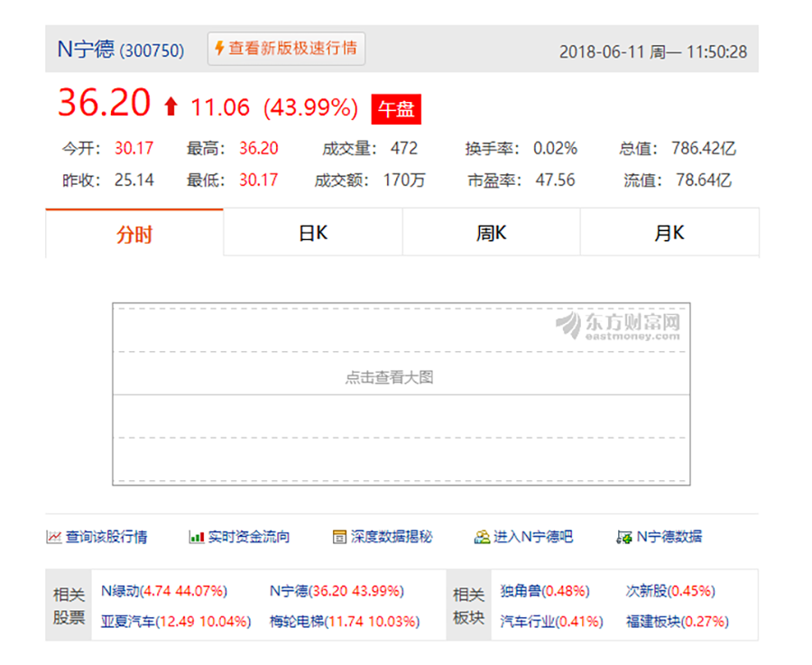Click the people icon for 进入N宁德吧
Image resolution: width=812 pixels, height=665 pixels.
point(480,536)
